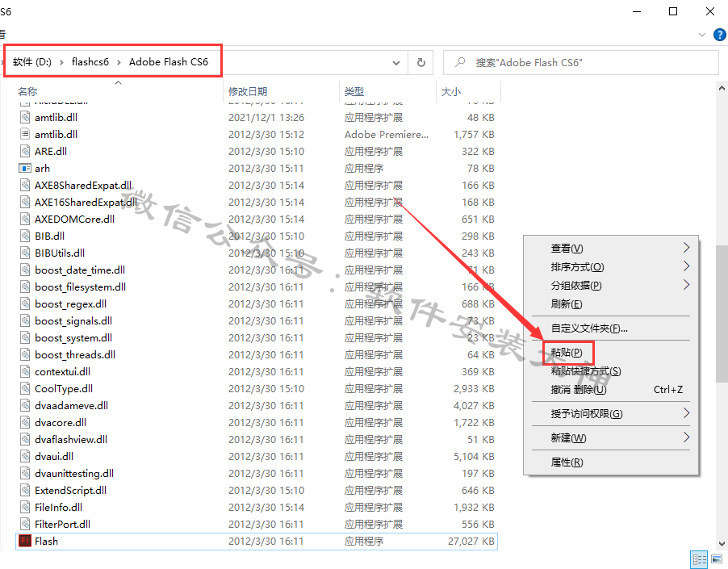The width and height of the screenshot is (728, 569).
Task: Open the address bar history dropdown
Action: (396, 63)
